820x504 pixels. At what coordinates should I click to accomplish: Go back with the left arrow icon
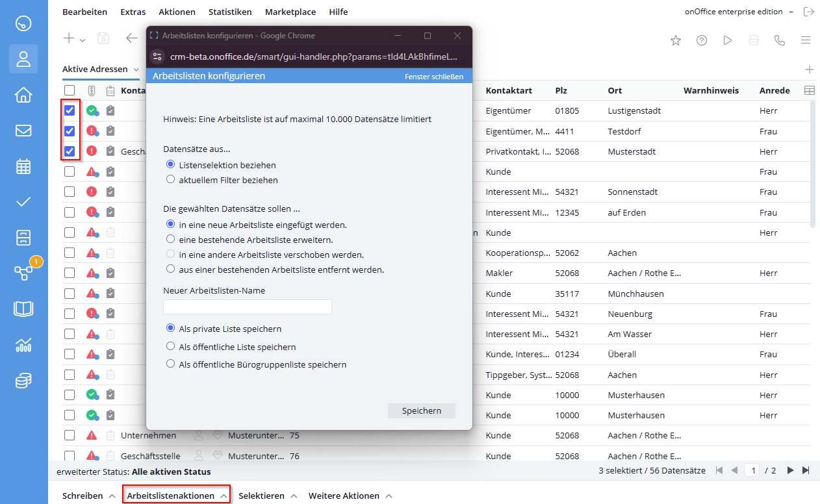click(x=132, y=38)
